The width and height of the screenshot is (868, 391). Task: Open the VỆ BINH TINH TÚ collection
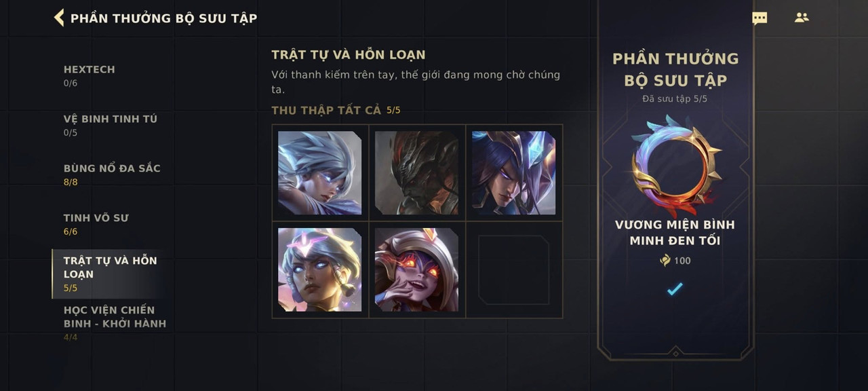[110, 125]
